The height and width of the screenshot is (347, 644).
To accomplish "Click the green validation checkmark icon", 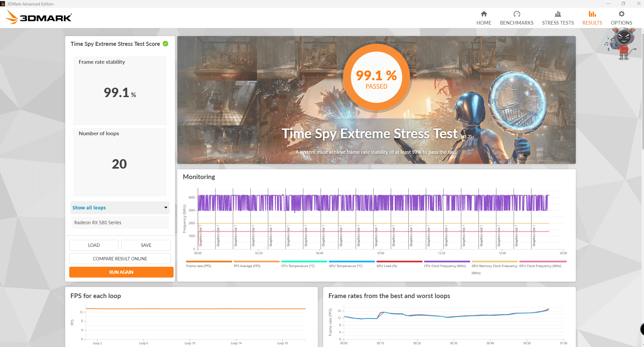I will coord(165,44).
